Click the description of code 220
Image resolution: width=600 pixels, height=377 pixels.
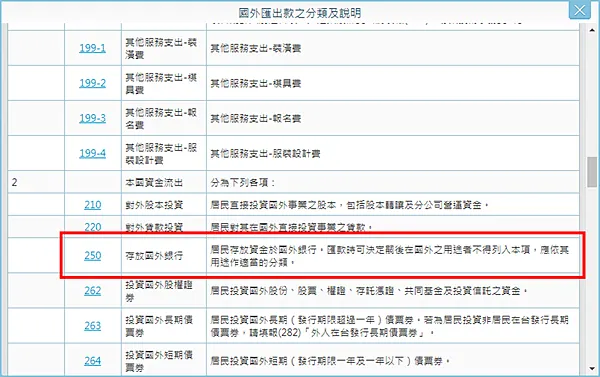pyautogui.click(x=292, y=227)
